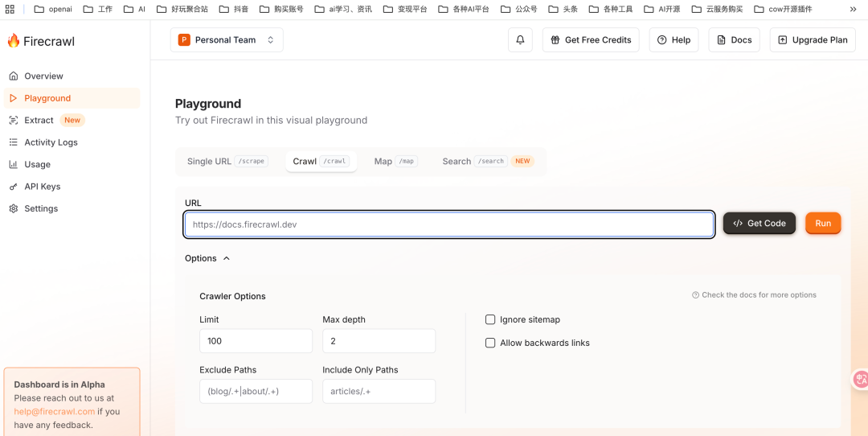Open the Personal Team switcher dropdown

pyautogui.click(x=227, y=40)
